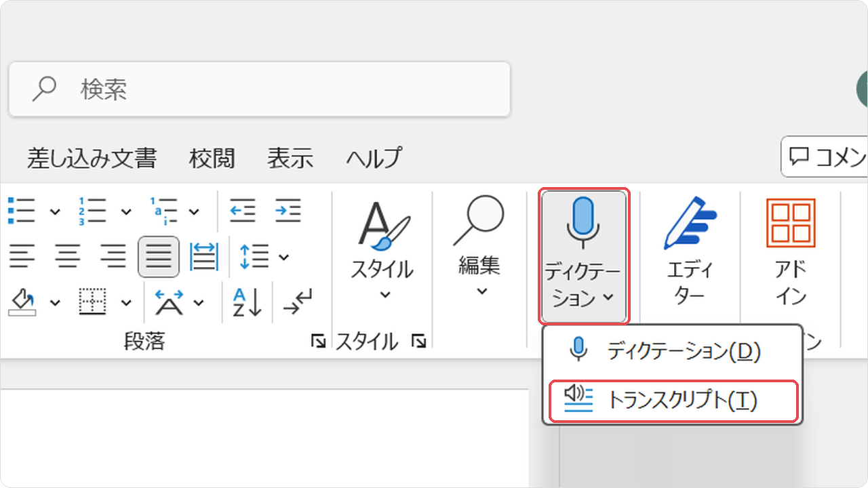The image size is (868, 488).
Task: Click the bullet list icon
Action: click(21, 211)
